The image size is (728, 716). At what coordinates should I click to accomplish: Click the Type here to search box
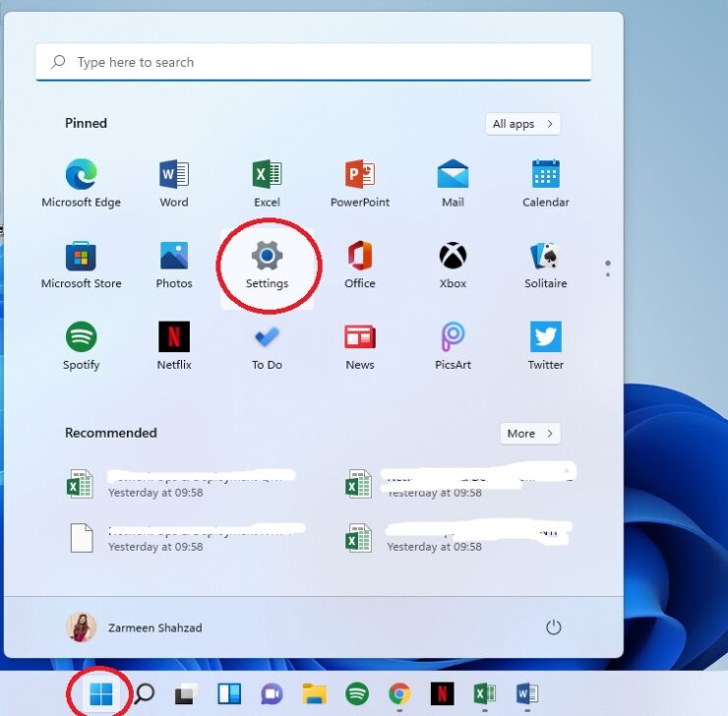314,62
